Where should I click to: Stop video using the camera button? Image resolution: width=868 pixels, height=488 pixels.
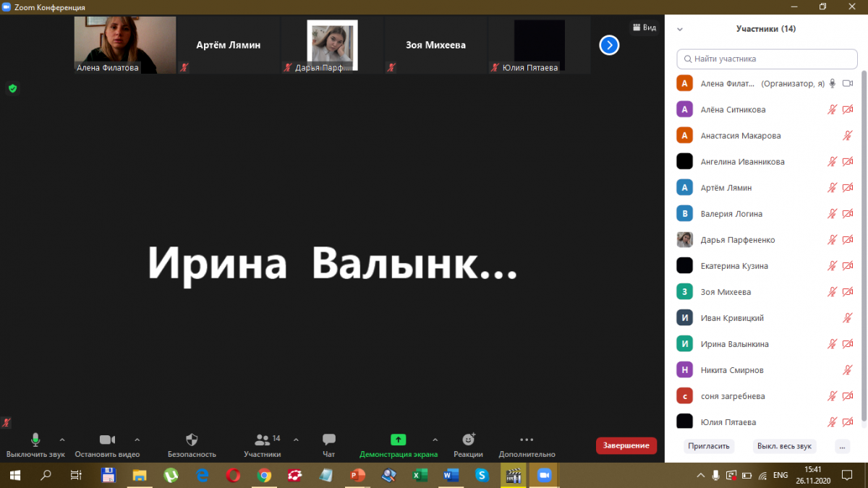[107, 440]
